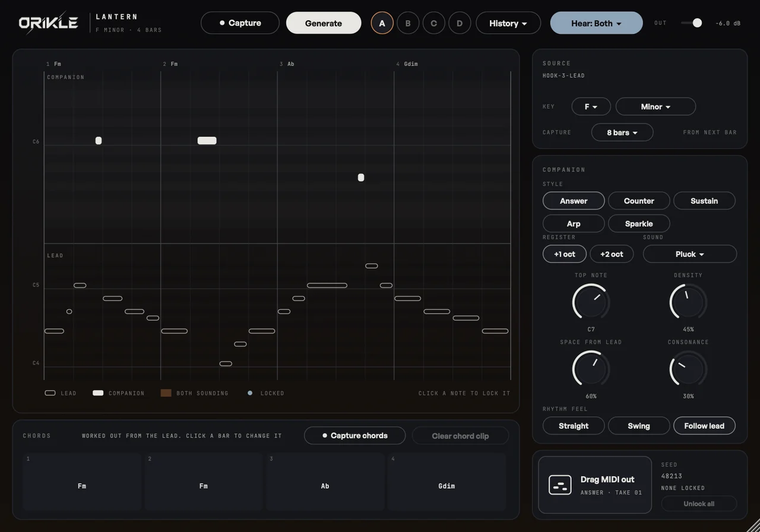
Task: Click the Generate button
Action: [x=324, y=23]
